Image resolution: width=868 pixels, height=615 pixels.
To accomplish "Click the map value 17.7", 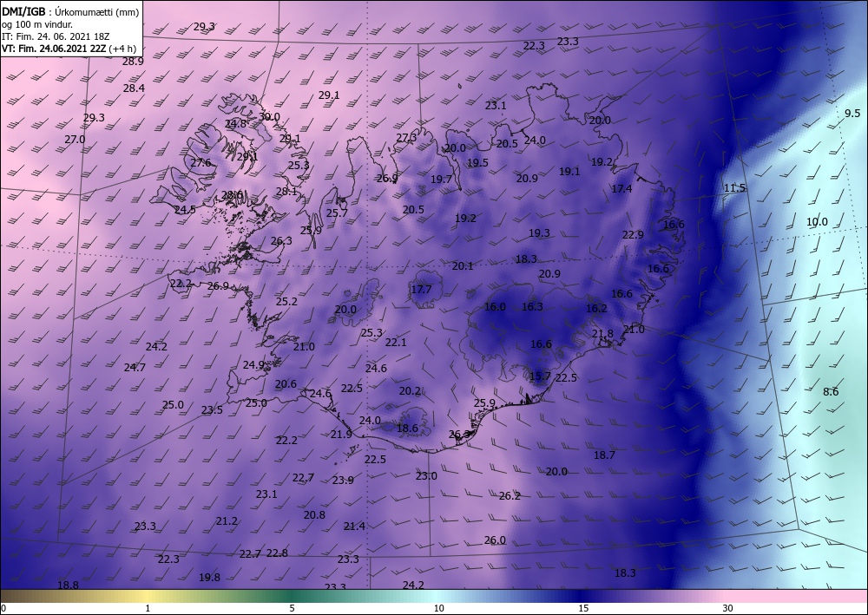I will tap(421, 289).
